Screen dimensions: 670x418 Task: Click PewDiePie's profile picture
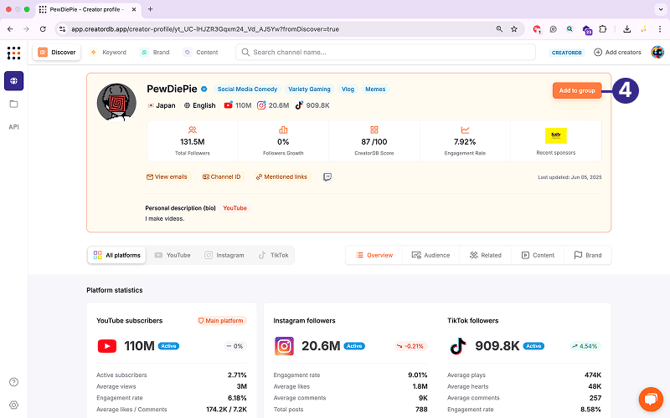coord(116,103)
